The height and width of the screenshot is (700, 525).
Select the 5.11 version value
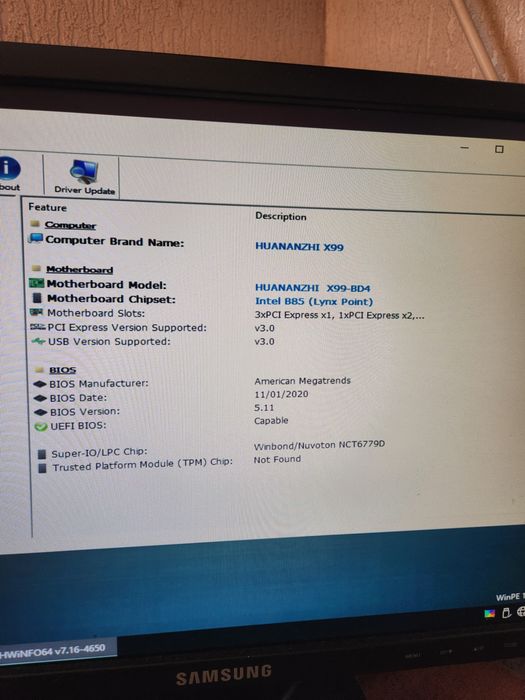tap(264, 408)
